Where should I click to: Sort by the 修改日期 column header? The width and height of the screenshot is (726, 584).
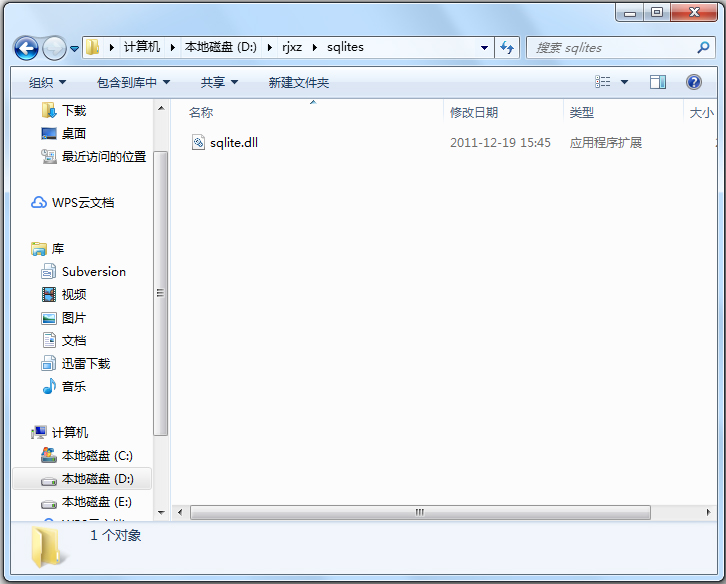474,113
